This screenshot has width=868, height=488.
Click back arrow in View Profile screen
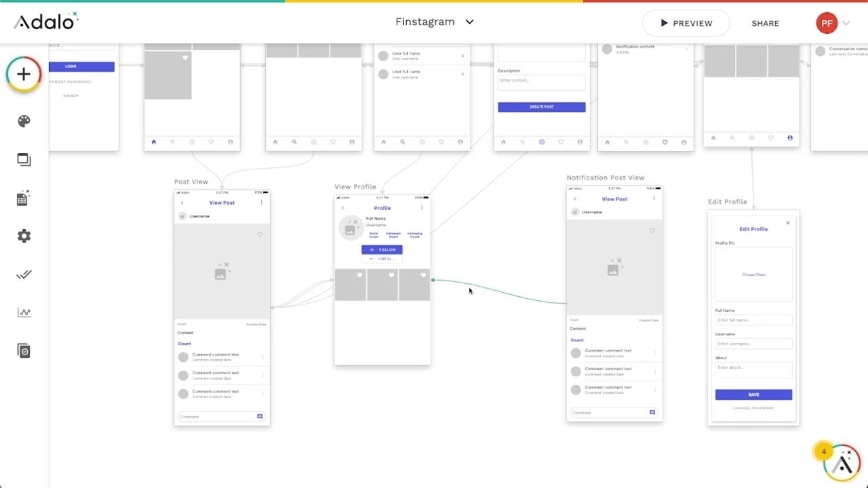(x=342, y=208)
